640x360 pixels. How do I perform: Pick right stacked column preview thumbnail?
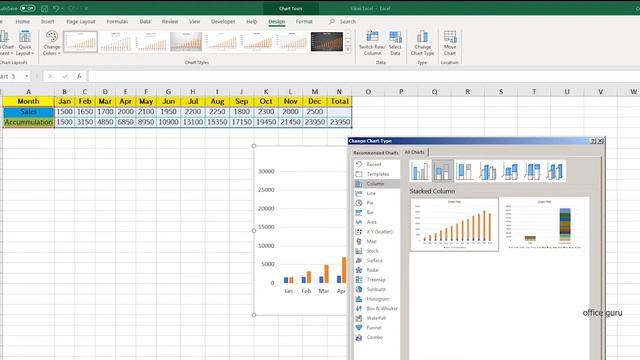(x=544, y=224)
